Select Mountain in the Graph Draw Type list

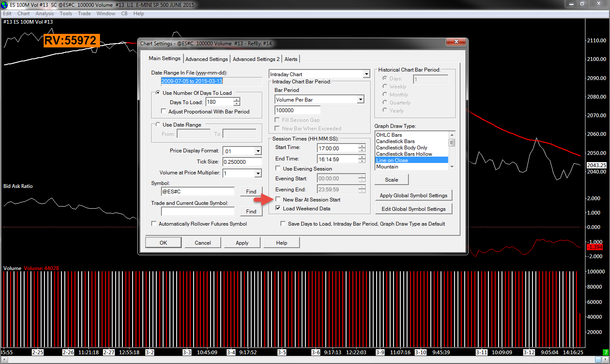(x=412, y=167)
